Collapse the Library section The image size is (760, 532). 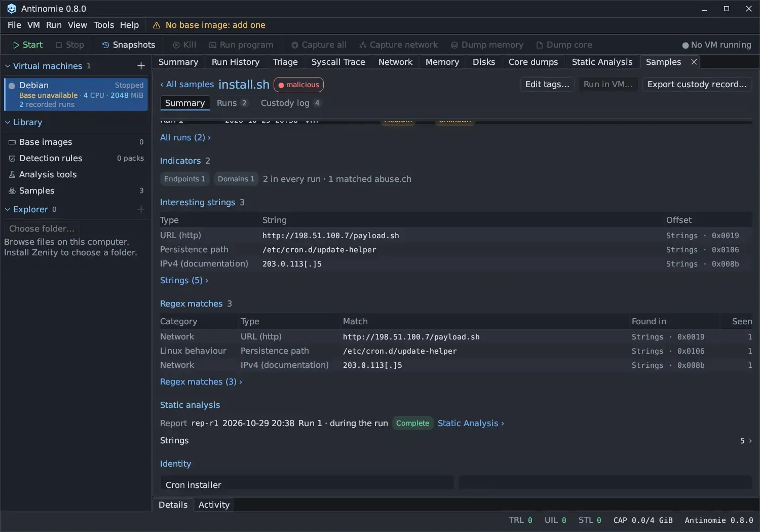(8, 122)
